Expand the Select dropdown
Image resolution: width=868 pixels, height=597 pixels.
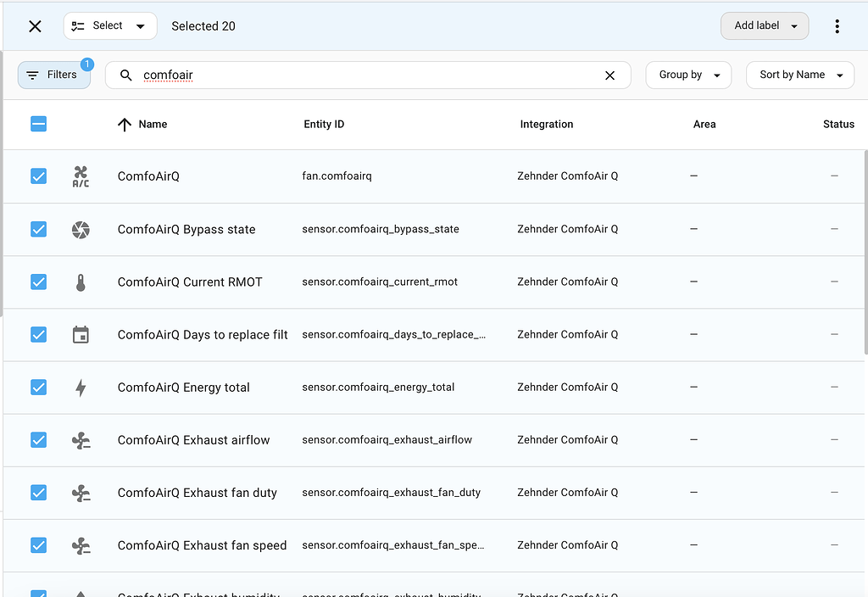pyautogui.click(x=110, y=25)
